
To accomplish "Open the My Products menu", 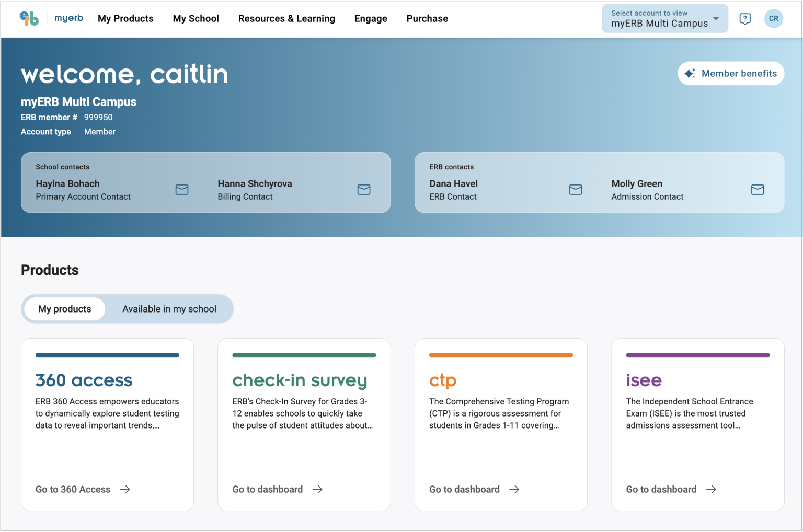I will (x=125, y=19).
